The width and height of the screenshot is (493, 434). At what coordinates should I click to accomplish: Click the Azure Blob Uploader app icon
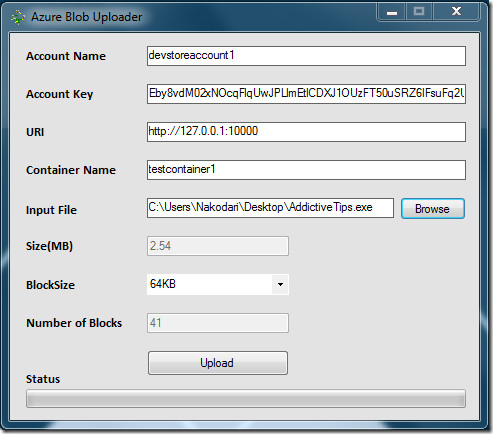[17, 17]
